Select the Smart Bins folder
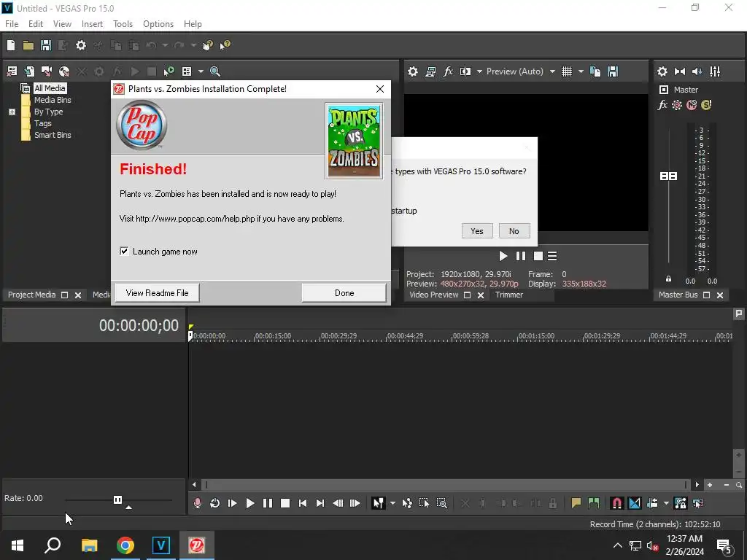The image size is (747, 560). pos(53,135)
